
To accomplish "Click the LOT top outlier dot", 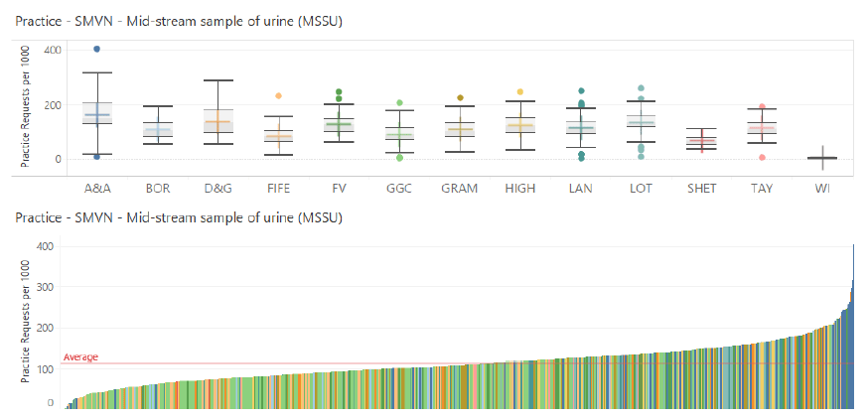I will point(641,88).
